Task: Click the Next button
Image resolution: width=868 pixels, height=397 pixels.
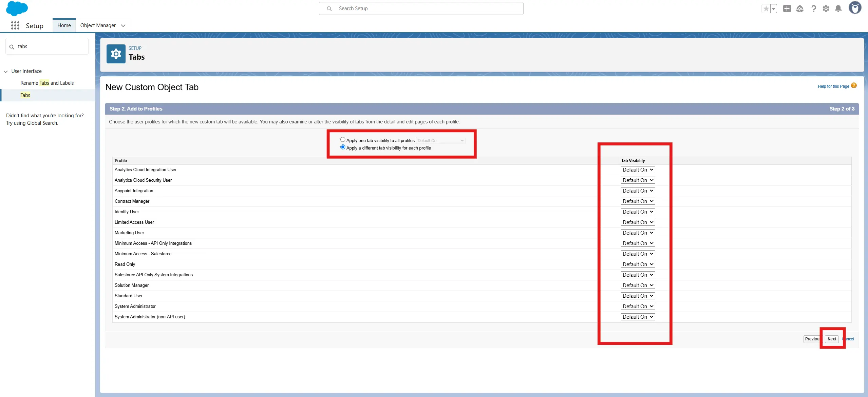Action: click(832, 339)
